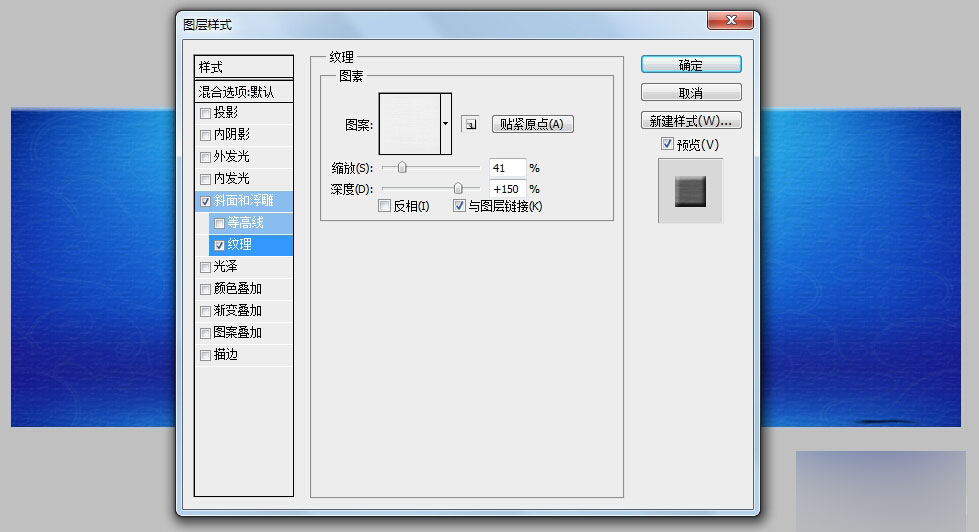Viewport: 979px width, 532px height.
Task: Select the 斜面和浮雕 list entry
Action: [244, 200]
